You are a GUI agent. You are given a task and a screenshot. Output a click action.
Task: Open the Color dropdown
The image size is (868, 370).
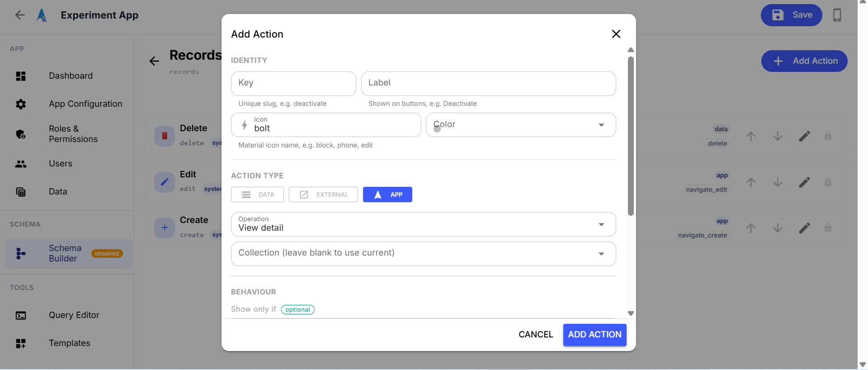point(521,125)
